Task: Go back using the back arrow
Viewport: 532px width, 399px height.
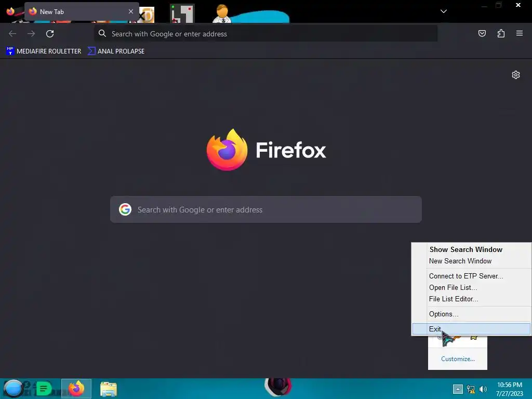Action: click(12, 34)
